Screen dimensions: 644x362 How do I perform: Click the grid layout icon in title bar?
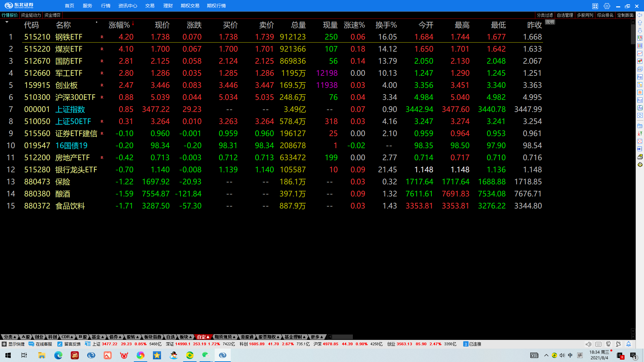595,6
